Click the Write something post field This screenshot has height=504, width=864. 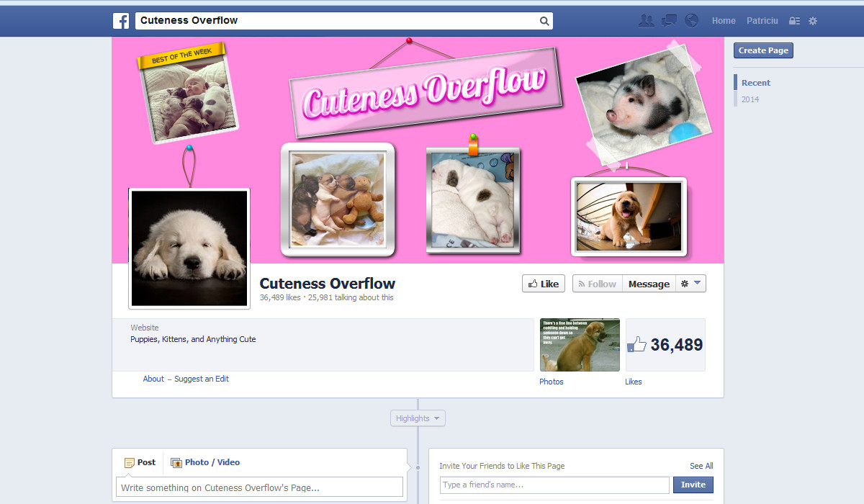click(x=259, y=487)
